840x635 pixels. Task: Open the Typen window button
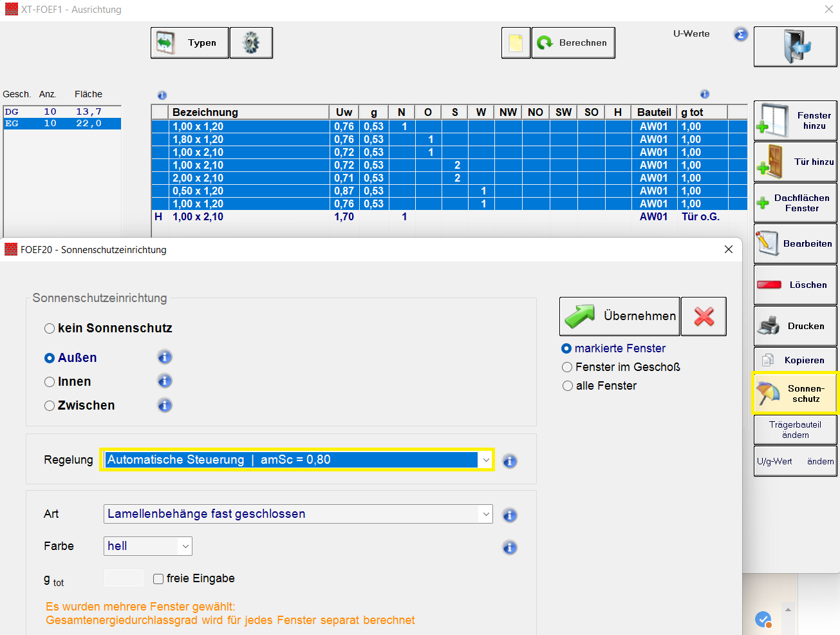(190, 43)
